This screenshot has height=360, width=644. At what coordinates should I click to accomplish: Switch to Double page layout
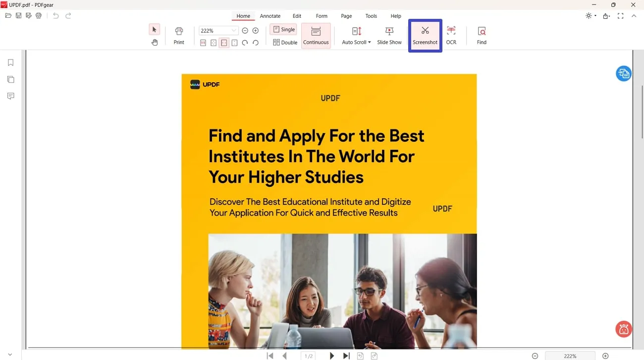pyautogui.click(x=285, y=42)
